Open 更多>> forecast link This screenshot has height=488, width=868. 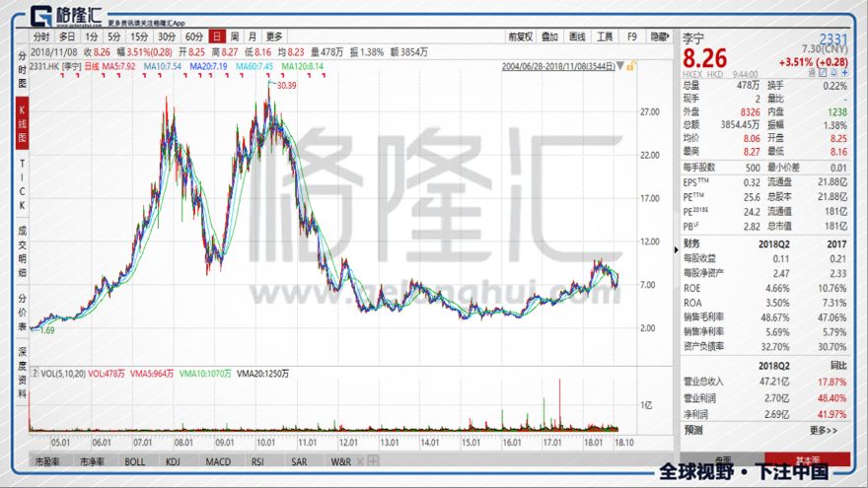point(824,430)
